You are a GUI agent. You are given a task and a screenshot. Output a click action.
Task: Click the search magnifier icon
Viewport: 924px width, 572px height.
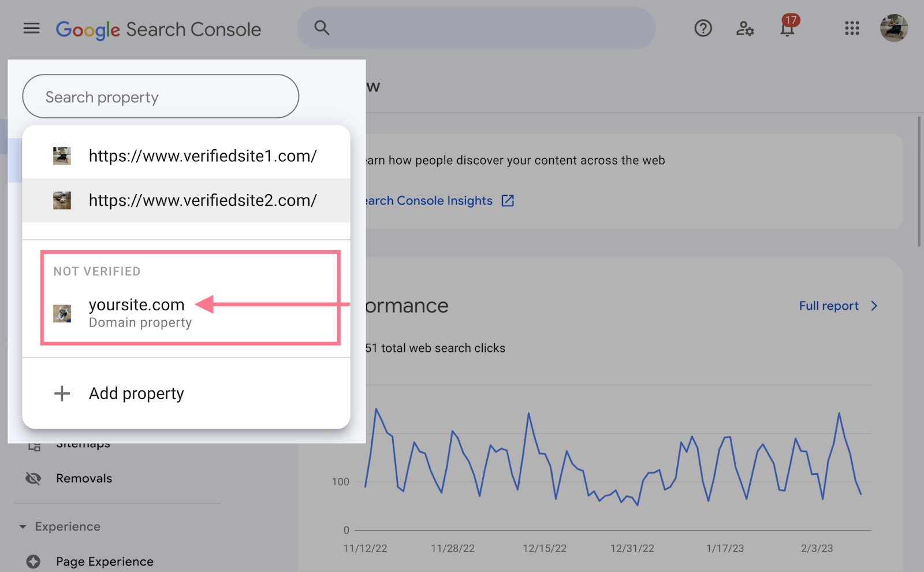pos(322,28)
